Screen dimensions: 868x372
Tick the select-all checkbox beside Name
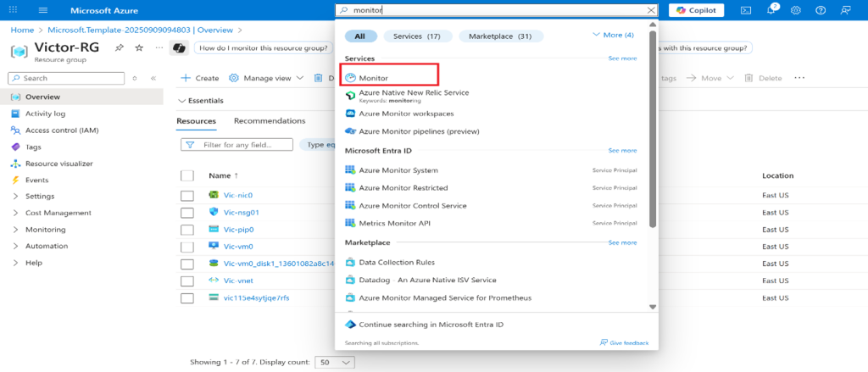tap(187, 175)
